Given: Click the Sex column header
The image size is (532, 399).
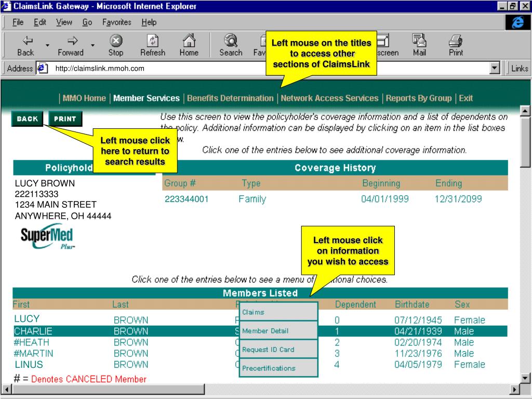Looking at the screenshot, I should click(462, 304).
